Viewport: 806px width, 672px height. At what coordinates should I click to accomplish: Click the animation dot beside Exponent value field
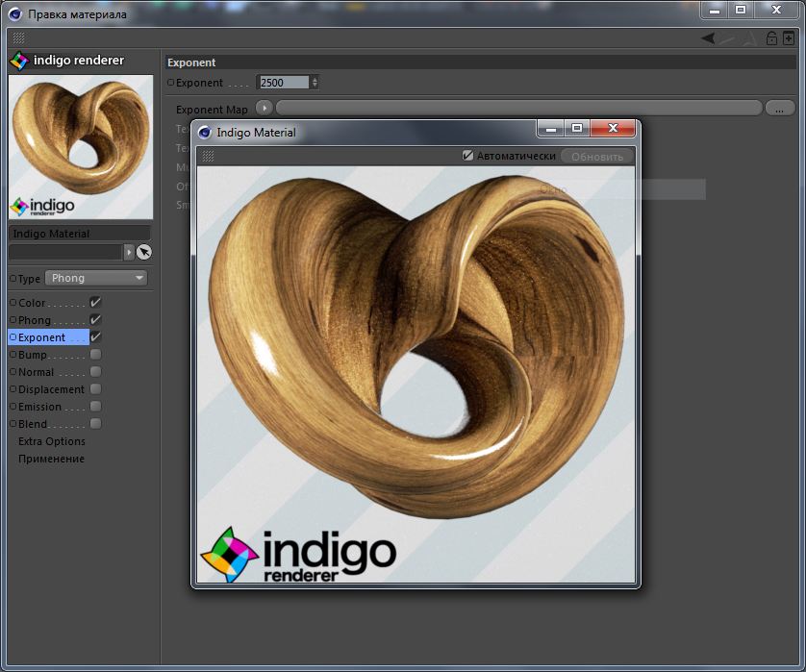coord(170,83)
